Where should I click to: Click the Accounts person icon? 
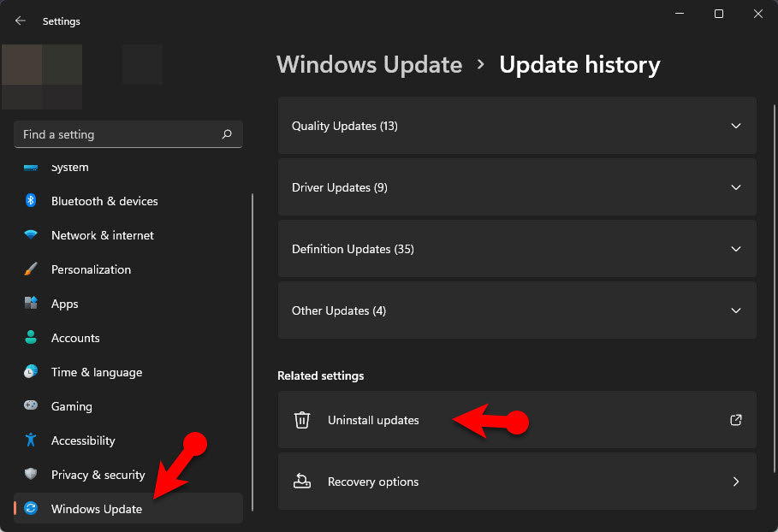tap(31, 337)
